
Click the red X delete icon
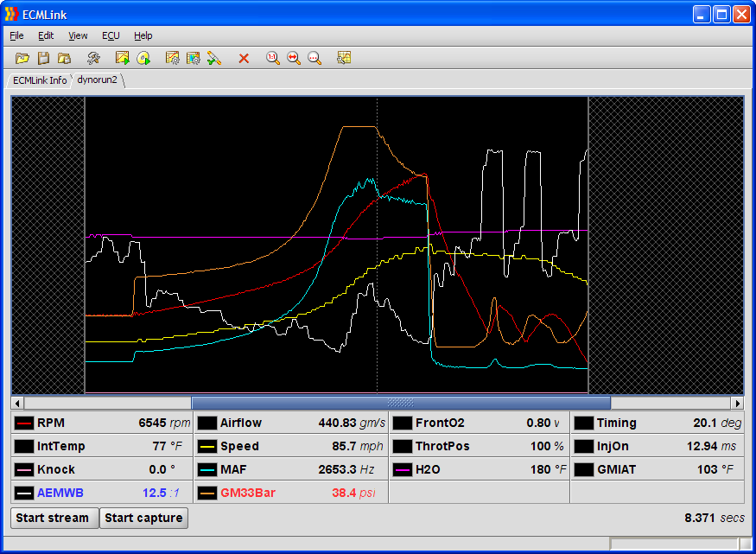[244, 58]
